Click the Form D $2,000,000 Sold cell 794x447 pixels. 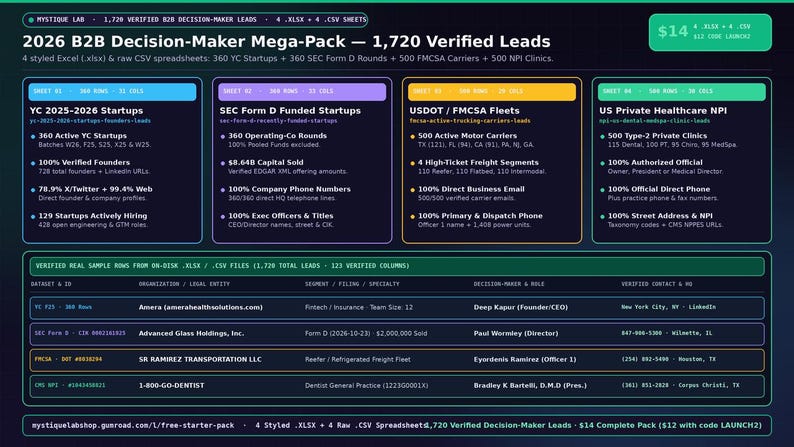coord(366,334)
